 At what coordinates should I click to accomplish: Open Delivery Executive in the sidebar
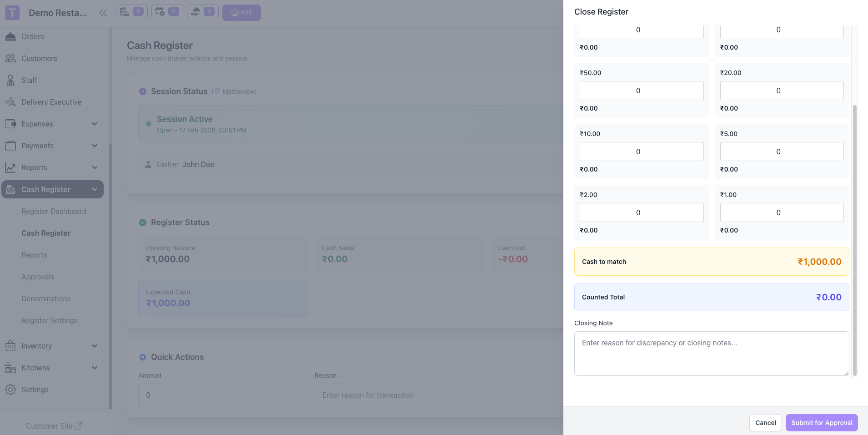click(x=52, y=102)
